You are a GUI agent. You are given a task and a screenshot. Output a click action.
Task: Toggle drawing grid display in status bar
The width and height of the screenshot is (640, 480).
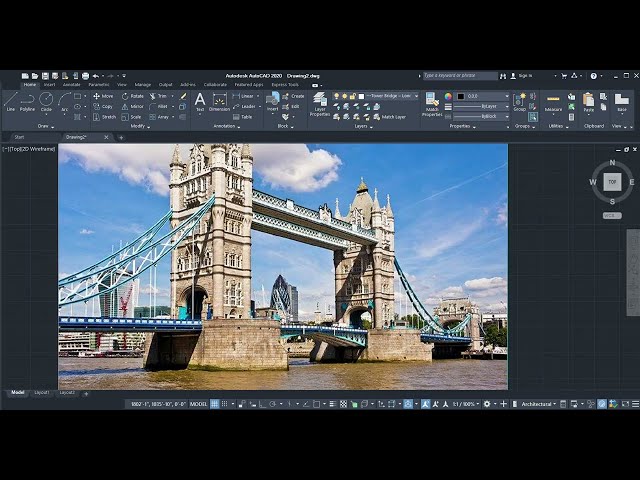[214, 404]
